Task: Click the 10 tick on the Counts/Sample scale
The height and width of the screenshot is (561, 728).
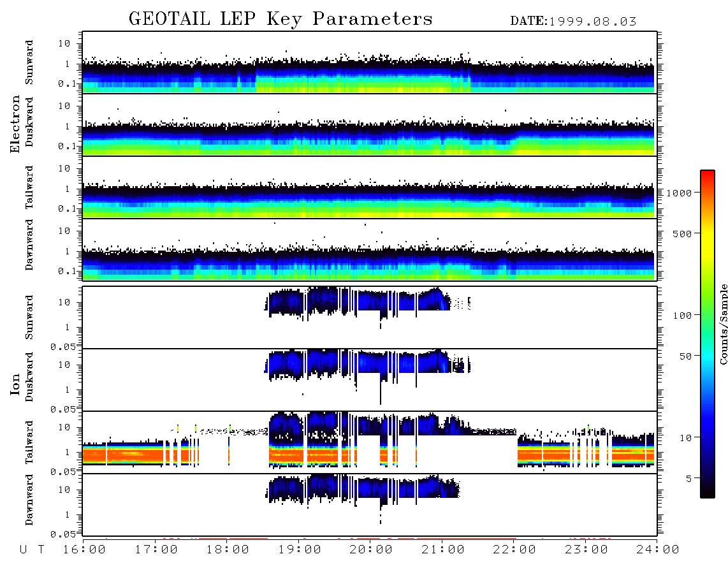Action: coord(685,437)
